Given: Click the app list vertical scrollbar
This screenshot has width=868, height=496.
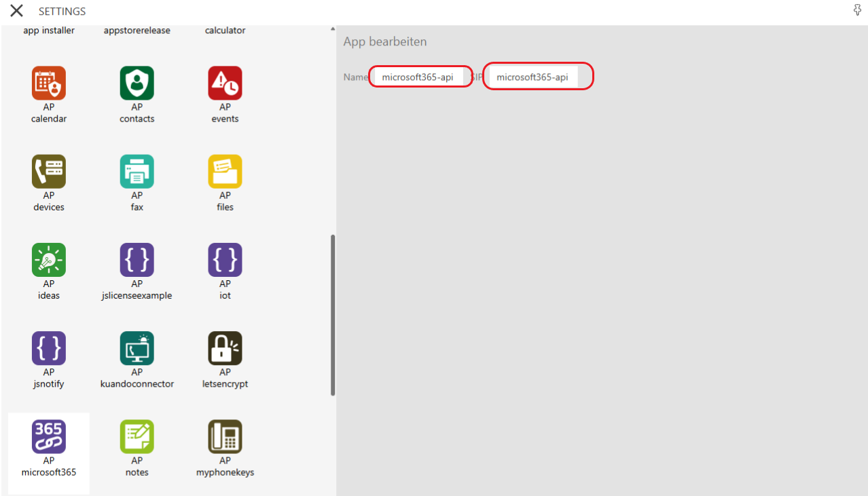Looking at the screenshot, I should (333, 315).
